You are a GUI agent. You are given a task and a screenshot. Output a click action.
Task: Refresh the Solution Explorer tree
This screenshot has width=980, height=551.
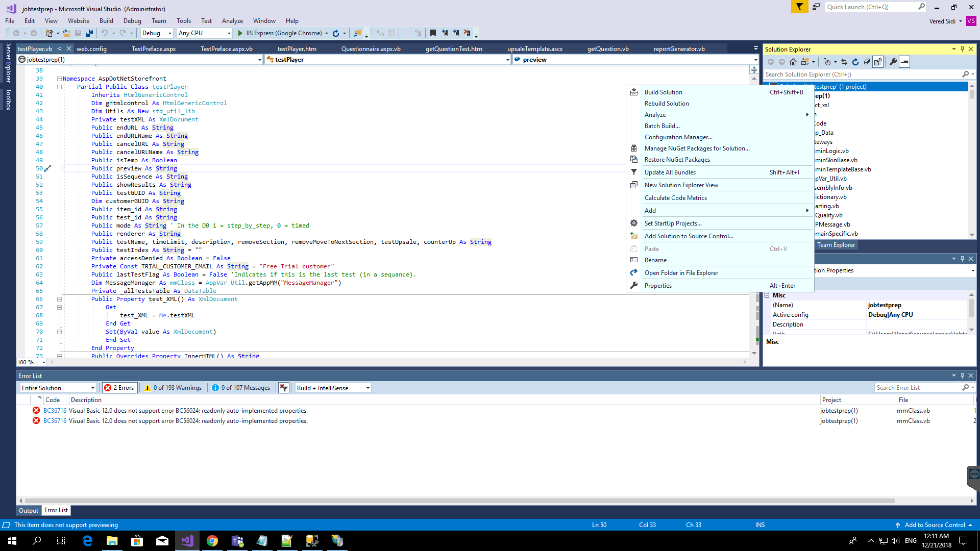click(855, 62)
